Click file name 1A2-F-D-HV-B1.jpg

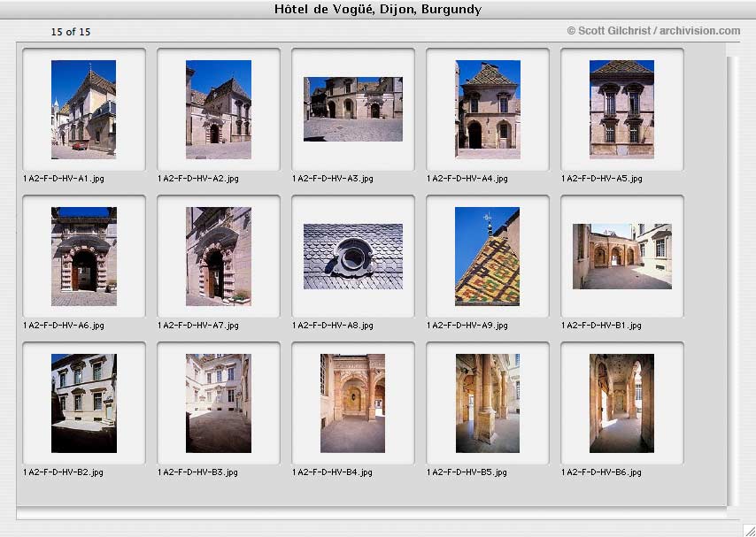pos(601,326)
